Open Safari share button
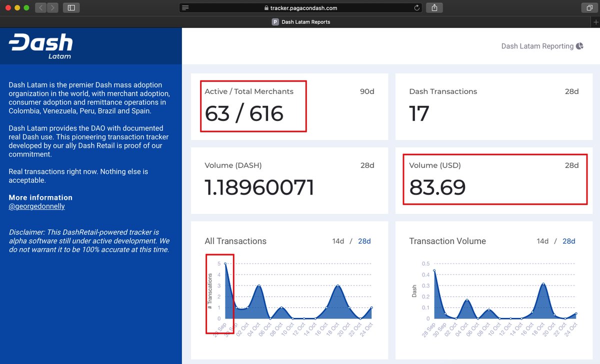The image size is (600, 364). 434,7
